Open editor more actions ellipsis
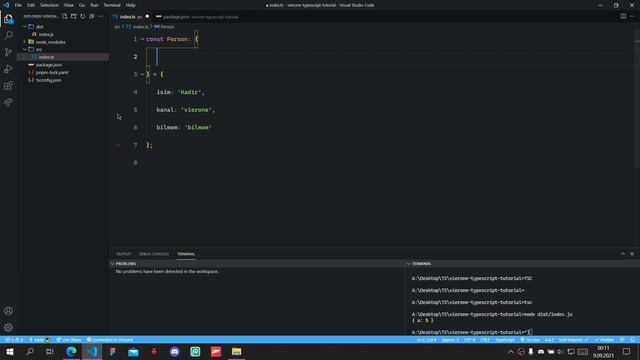640x360 pixels. click(632, 16)
